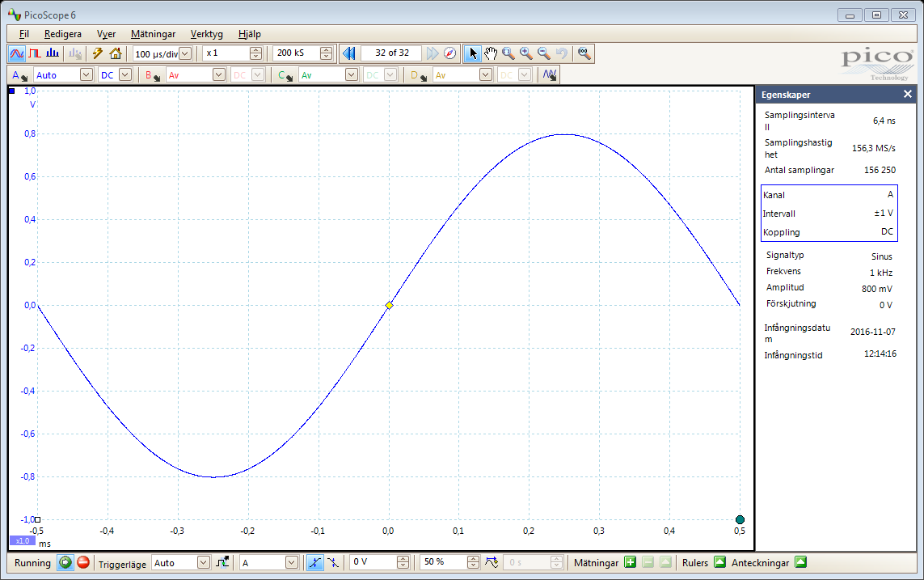Open the trigger source A dropdown
The image size is (924, 580).
[292, 562]
